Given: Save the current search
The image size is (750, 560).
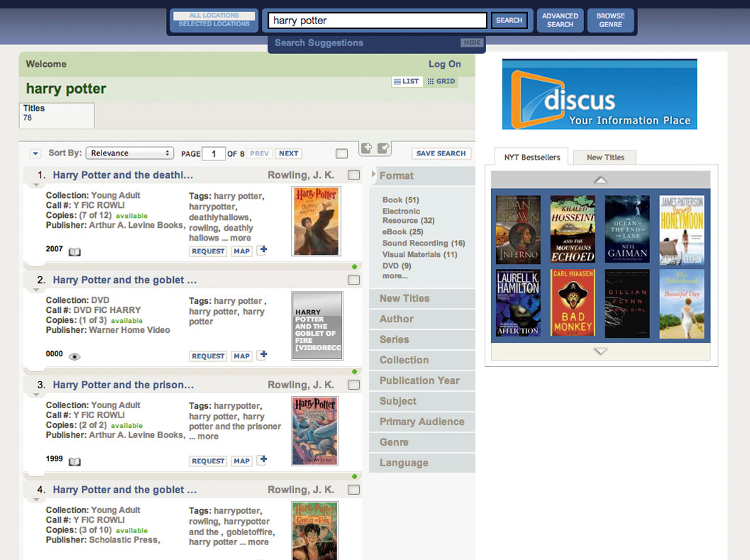Looking at the screenshot, I should pos(441,153).
